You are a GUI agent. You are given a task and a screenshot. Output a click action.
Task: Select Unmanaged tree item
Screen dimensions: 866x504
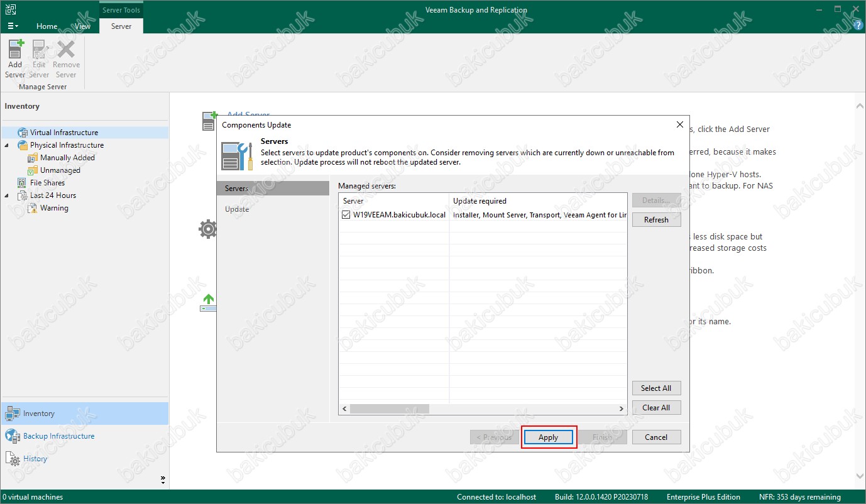[x=60, y=170]
